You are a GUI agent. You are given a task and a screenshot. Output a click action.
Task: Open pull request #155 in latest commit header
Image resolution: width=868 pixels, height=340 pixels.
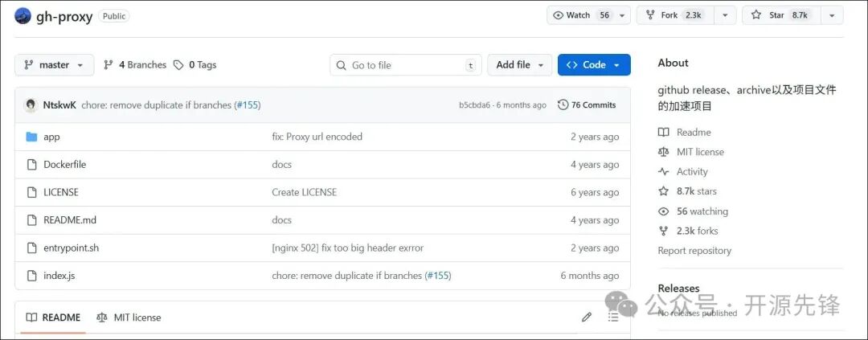point(248,104)
